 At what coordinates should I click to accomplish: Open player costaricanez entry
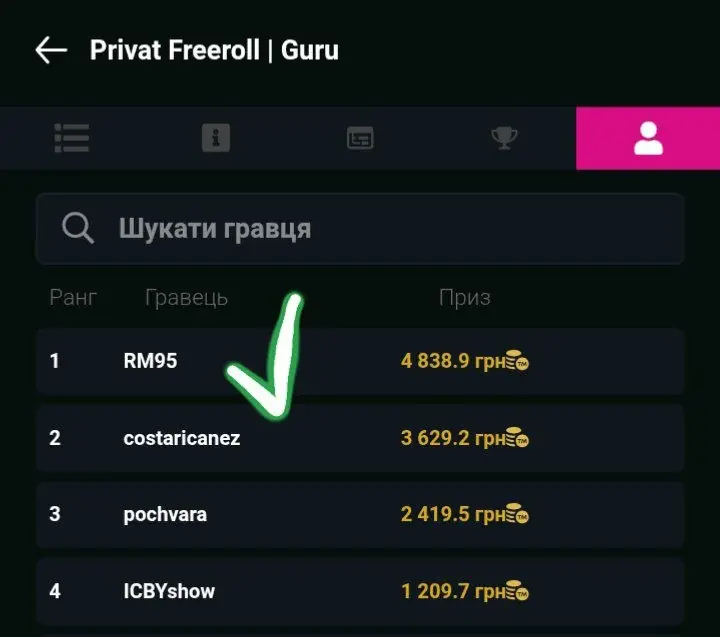pyautogui.click(x=182, y=438)
